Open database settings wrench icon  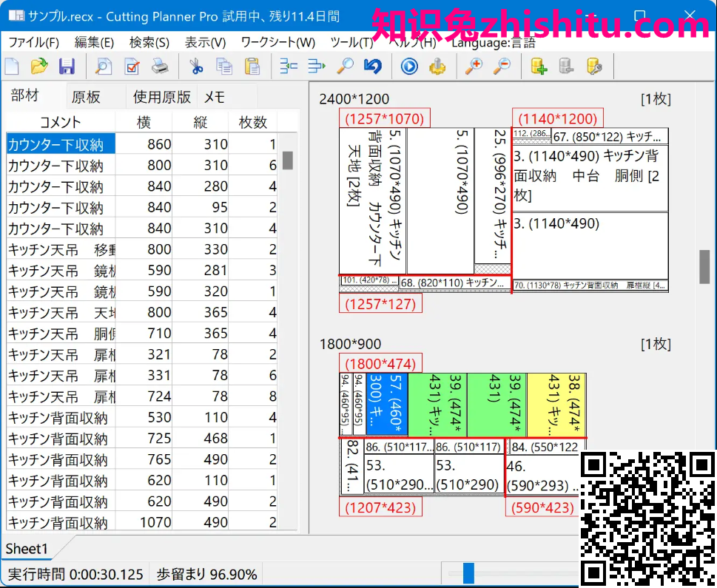click(x=594, y=67)
